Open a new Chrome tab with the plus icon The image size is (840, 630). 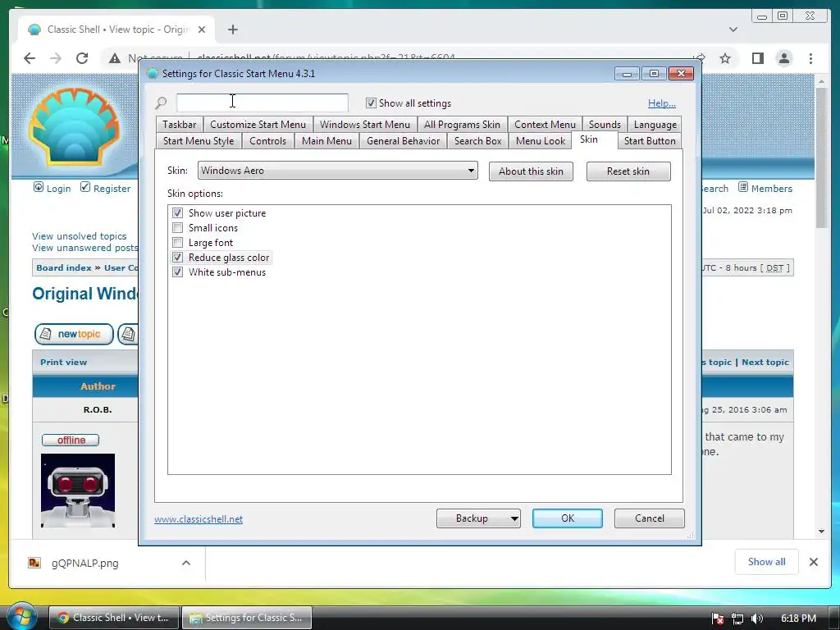tap(232, 30)
